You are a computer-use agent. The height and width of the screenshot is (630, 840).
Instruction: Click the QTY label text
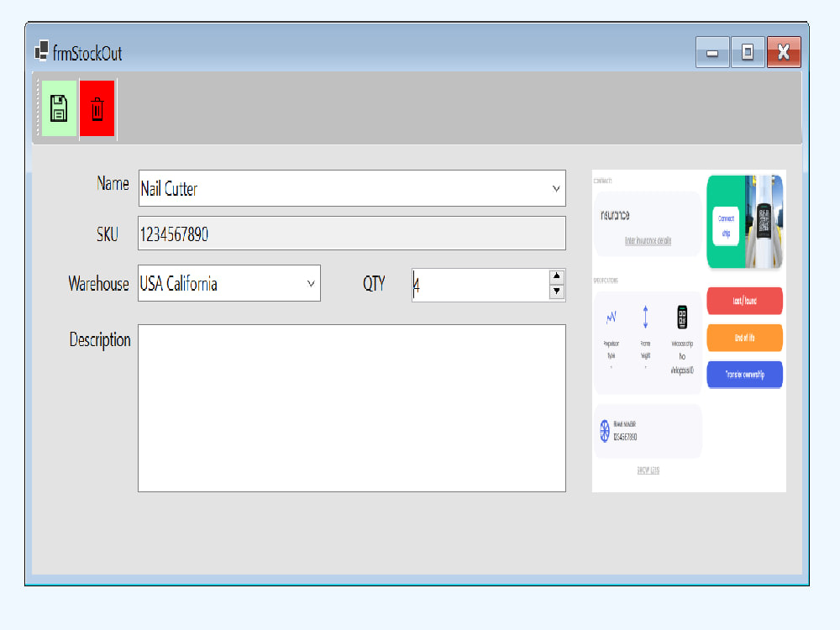coord(374,283)
